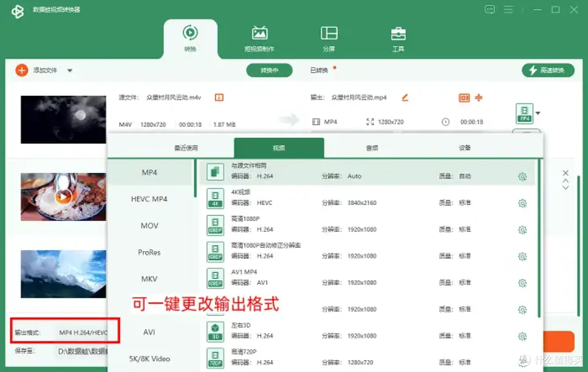Viewport: 588px width, 372px height.
Task: Show the converting (转换中) list
Action: coord(269,70)
